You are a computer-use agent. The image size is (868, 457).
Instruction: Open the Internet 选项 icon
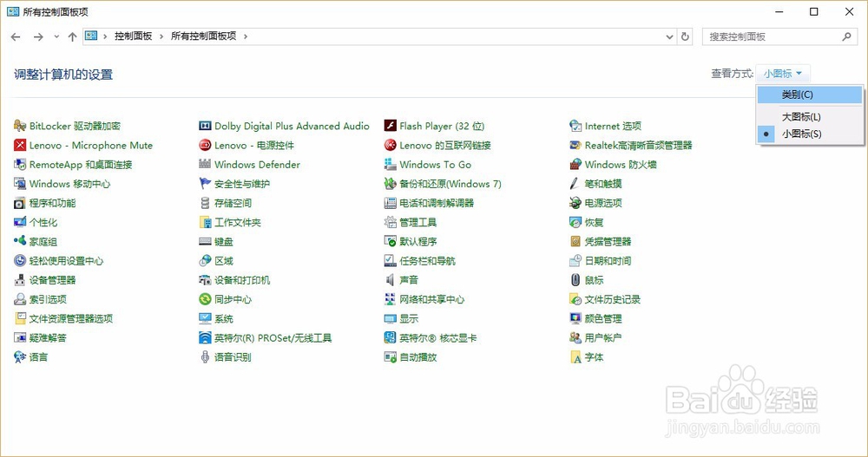[575, 126]
